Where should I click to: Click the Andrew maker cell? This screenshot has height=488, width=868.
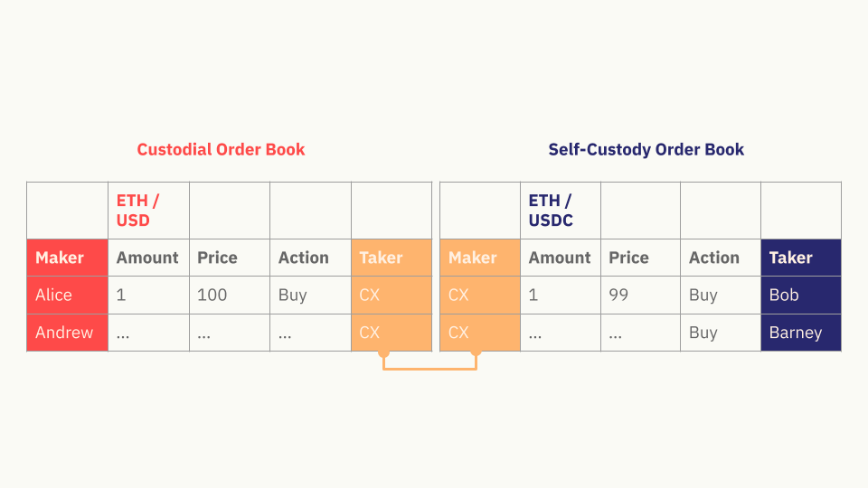[x=67, y=333]
